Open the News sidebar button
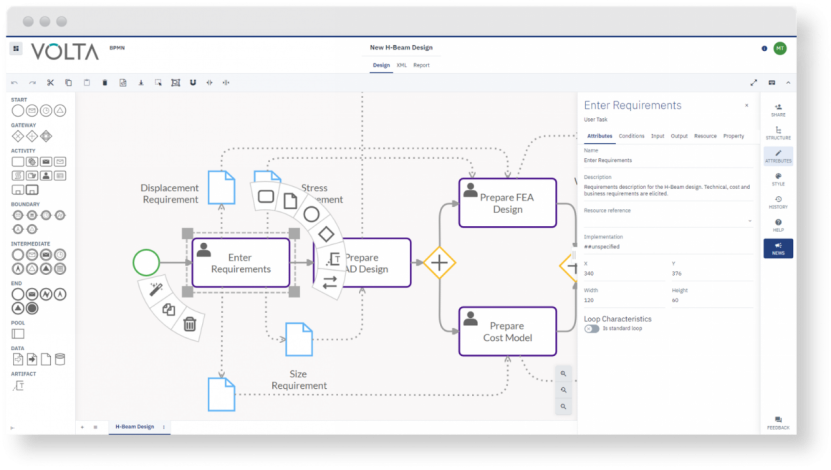Screen dimensions: 831x470 (778, 249)
